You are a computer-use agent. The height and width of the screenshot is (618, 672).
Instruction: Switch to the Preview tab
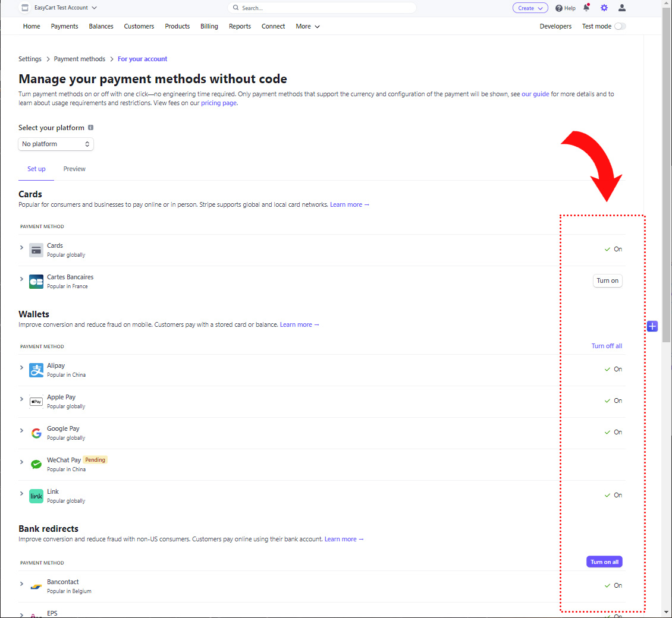pyautogui.click(x=74, y=169)
